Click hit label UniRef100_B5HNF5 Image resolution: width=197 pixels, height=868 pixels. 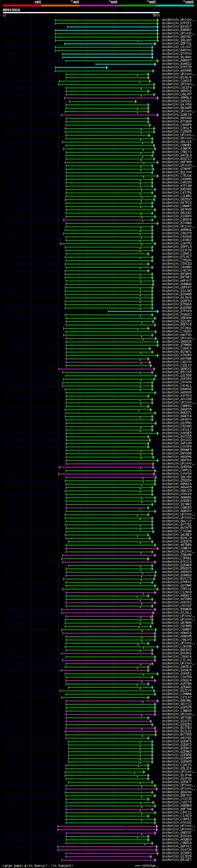[177, 450]
